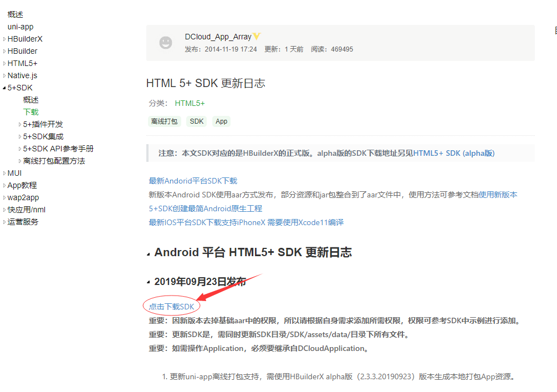Screen dimensions: 557x392
Task: Open uni-app sidebar entry
Action: pos(21,27)
